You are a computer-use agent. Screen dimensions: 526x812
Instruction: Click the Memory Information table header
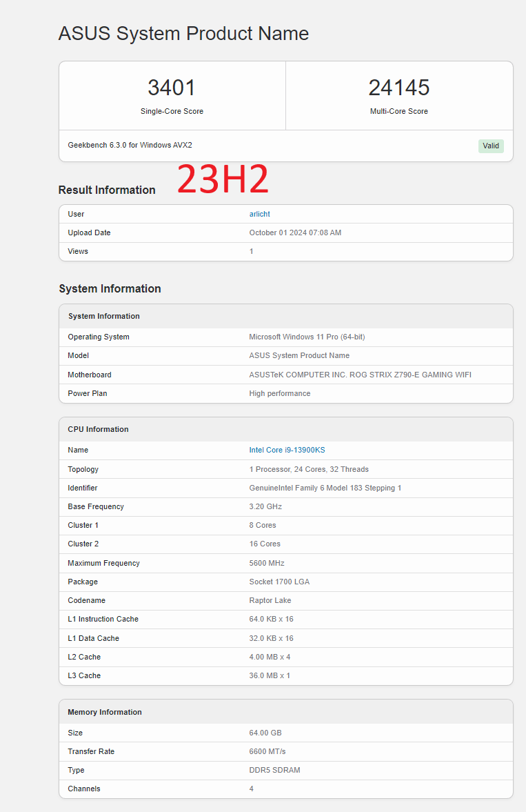[x=286, y=712]
